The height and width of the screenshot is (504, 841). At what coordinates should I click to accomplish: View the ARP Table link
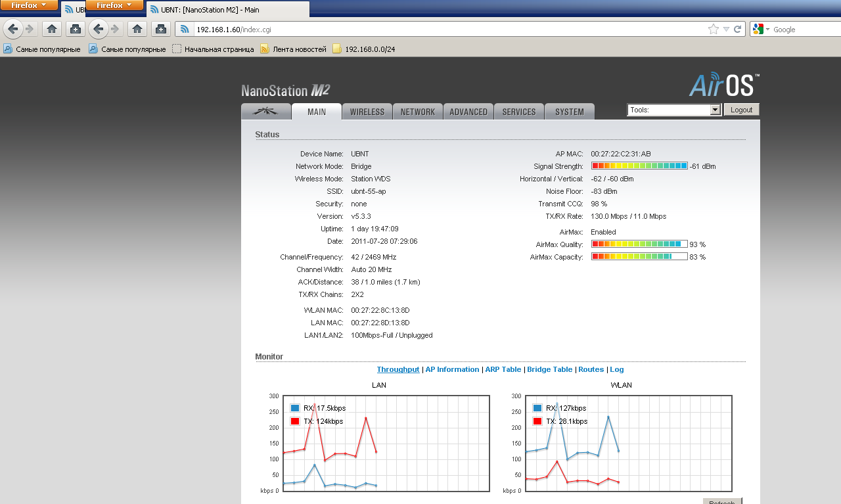pos(503,369)
